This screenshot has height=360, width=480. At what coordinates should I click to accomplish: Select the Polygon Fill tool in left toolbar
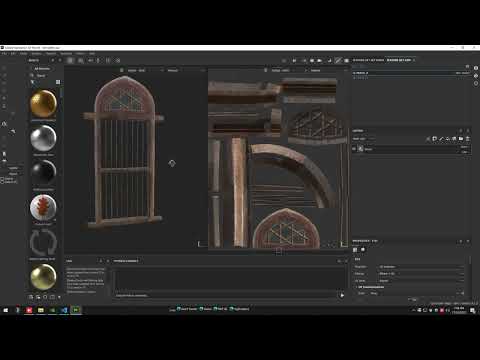pyautogui.click(x=4, y=91)
